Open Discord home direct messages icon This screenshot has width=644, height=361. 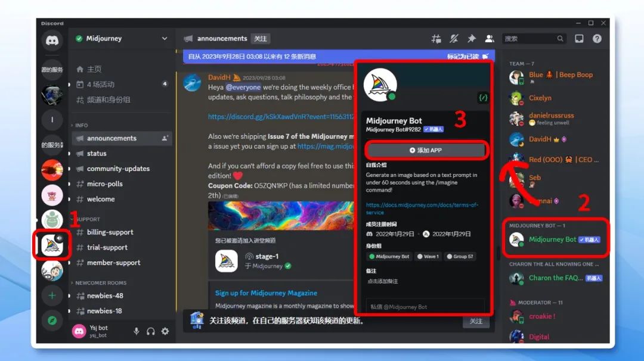click(52, 40)
